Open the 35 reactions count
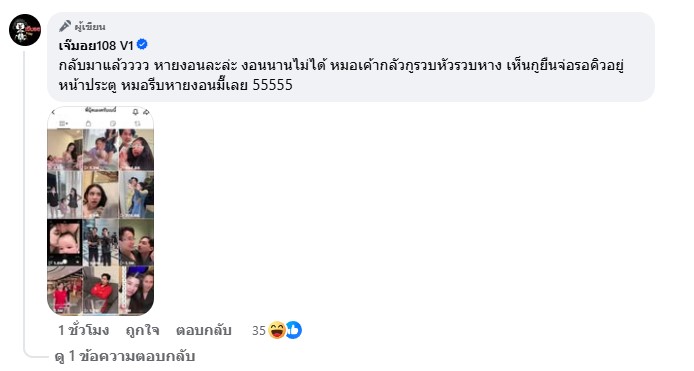694x371 pixels. click(258, 331)
